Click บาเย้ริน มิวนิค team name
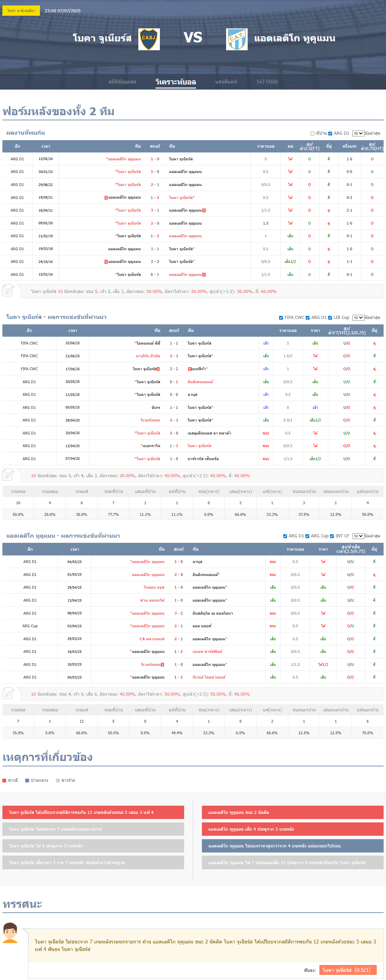386x980 pixels. coord(148,356)
